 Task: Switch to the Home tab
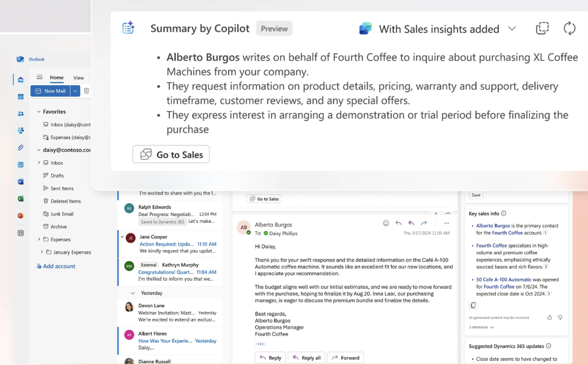(x=57, y=77)
